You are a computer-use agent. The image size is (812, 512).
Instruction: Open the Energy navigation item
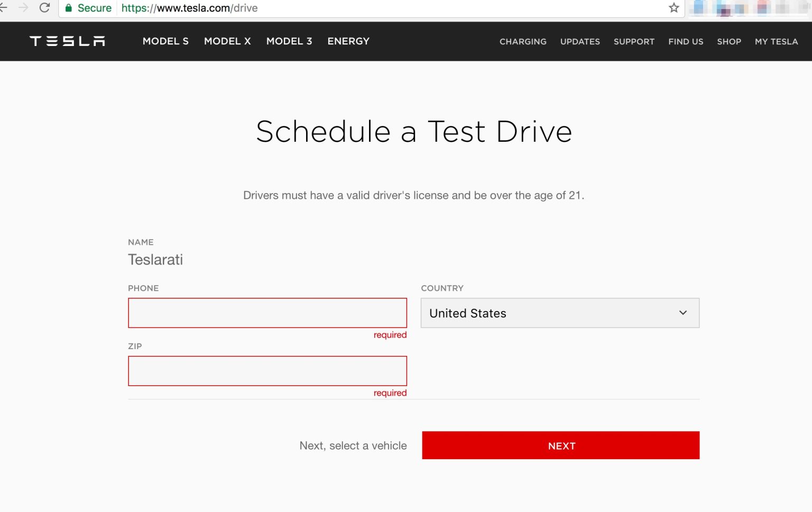[x=348, y=41]
